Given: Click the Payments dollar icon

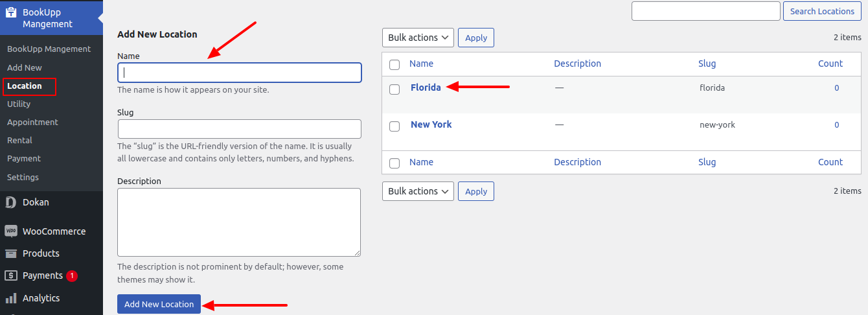Looking at the screenshot, I should pos(10,275).
